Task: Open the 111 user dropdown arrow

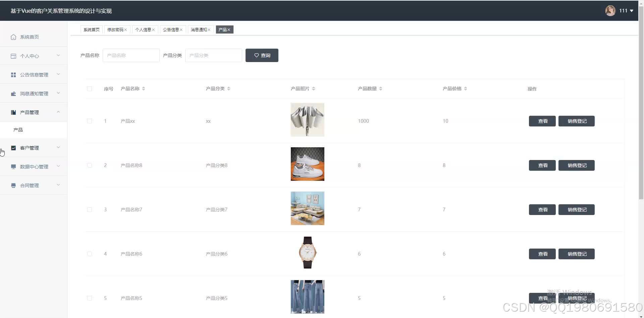Action: click(632, 11)
